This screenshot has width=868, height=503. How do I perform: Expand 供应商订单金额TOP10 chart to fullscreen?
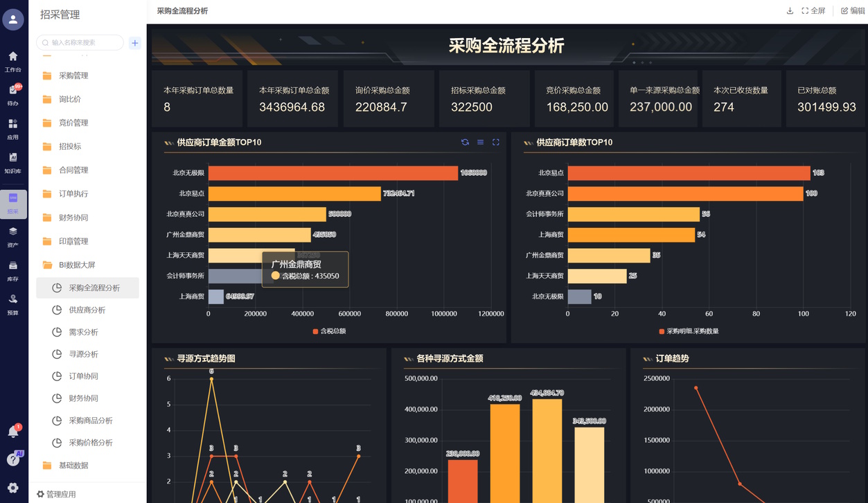point(495,142)
